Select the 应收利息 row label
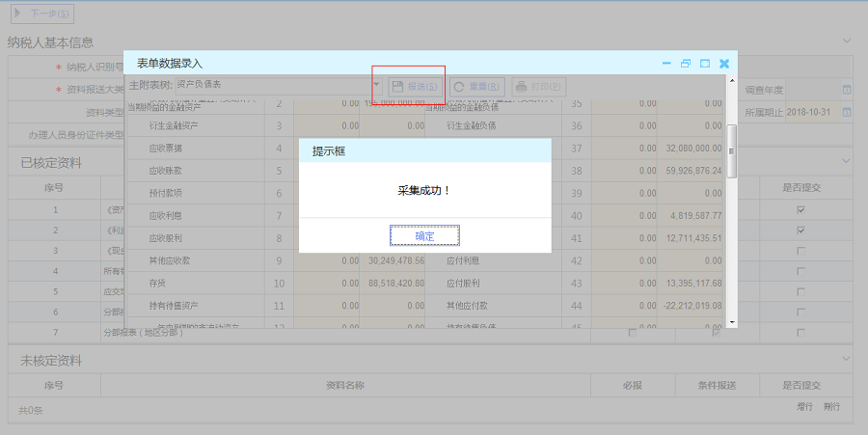 (165, 216)
